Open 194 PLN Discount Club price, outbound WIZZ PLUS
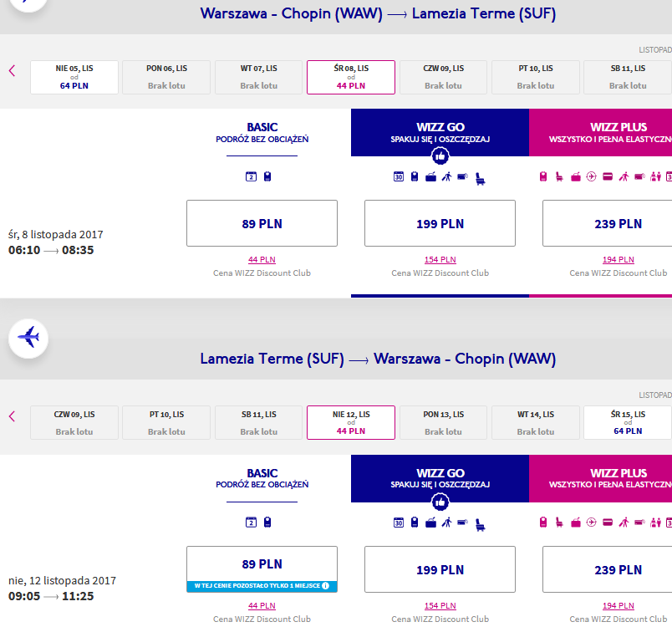This screenshot has width=672, height=627. click(618, 260)
